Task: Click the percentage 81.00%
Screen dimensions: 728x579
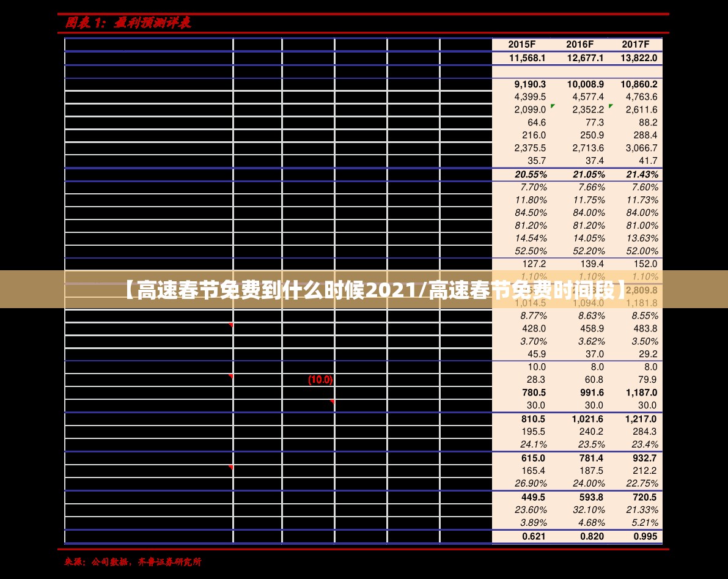Action: 642,226
